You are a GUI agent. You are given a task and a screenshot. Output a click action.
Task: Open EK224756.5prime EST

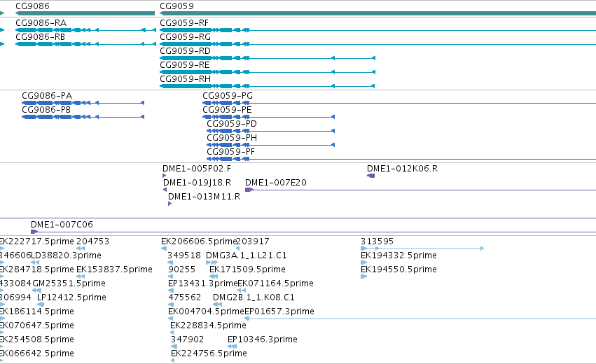(209, 353)
